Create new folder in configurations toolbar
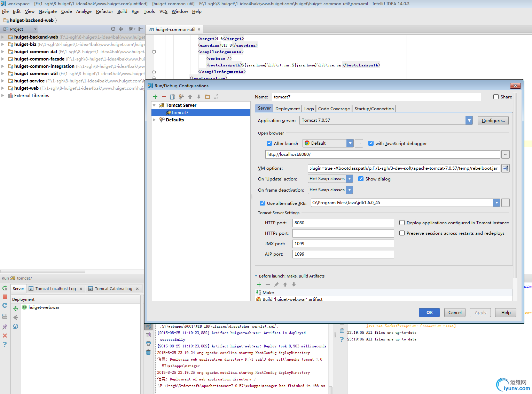This screenshot has height=394, width=532. tap(208, 97)
